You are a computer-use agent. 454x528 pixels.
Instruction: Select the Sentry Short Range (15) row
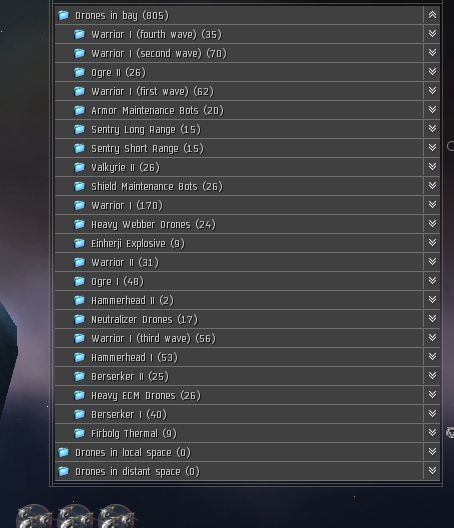[239, 148]
